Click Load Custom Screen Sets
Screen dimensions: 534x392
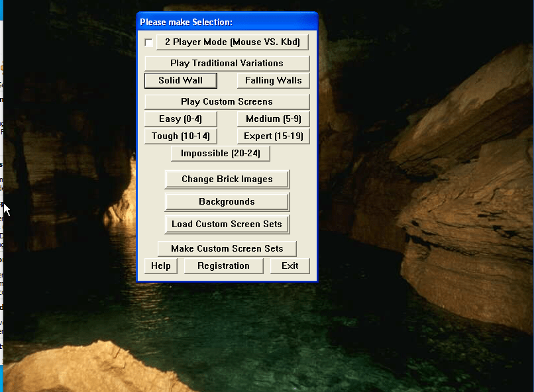tap(227, 224)
